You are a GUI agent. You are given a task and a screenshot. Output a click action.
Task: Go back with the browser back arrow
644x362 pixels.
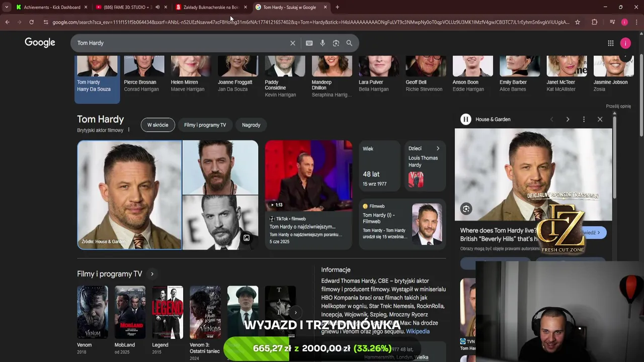(x=7, y=22)
